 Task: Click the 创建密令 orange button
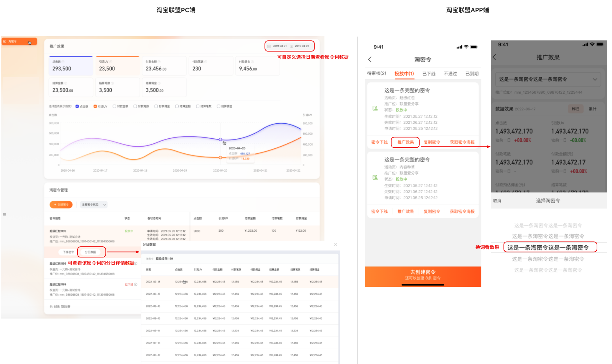pos(61,205)
